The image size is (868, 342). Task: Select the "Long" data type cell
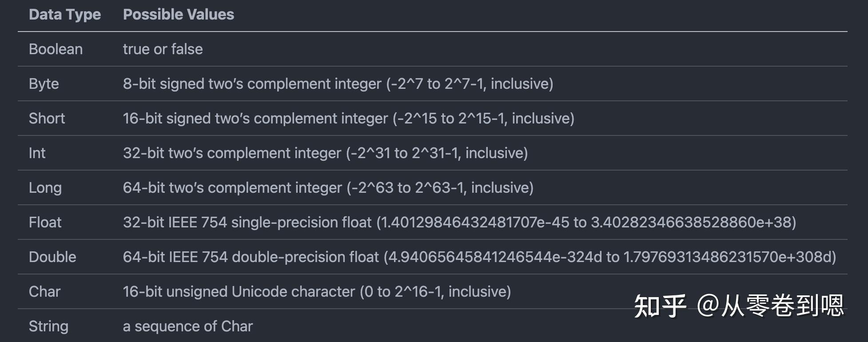45,188
